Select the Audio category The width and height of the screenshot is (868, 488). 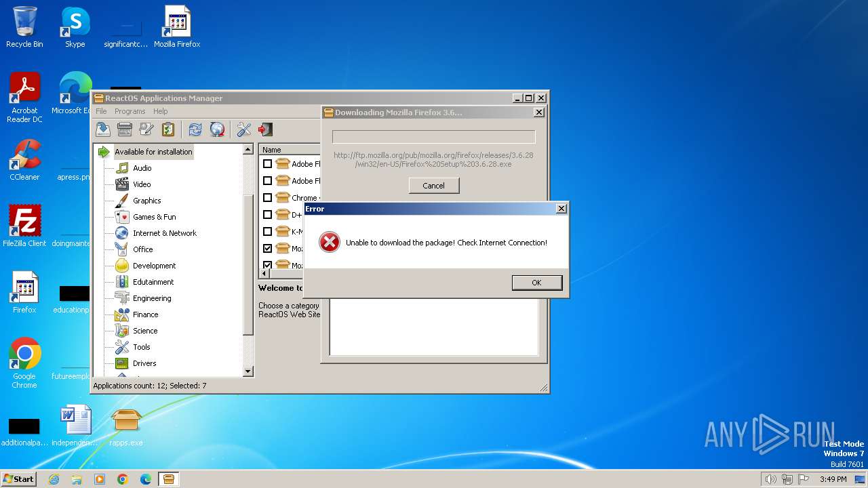coord(142,168)
